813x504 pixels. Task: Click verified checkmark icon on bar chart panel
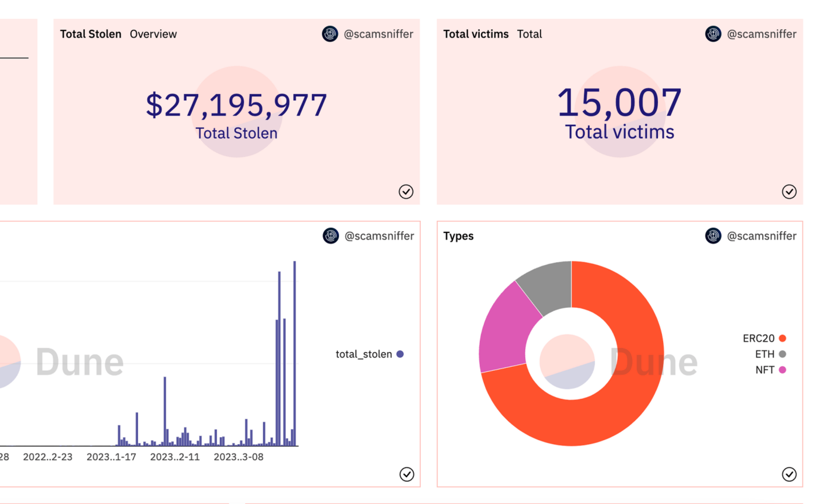(406, 474)
